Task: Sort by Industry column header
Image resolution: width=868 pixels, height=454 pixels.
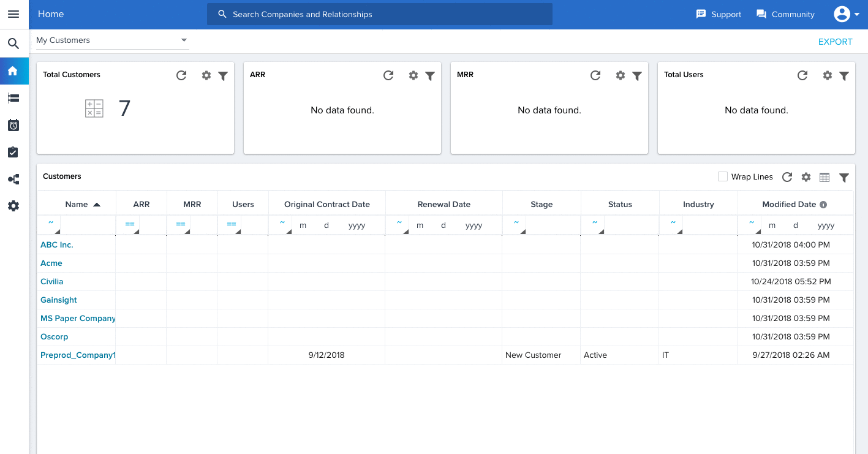Action: click(698, 205)
